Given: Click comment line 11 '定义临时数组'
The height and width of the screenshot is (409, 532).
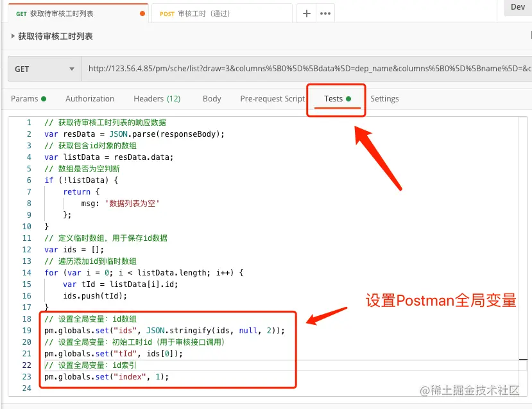Looking at the screenshot, I should click(x=81, y=238).
